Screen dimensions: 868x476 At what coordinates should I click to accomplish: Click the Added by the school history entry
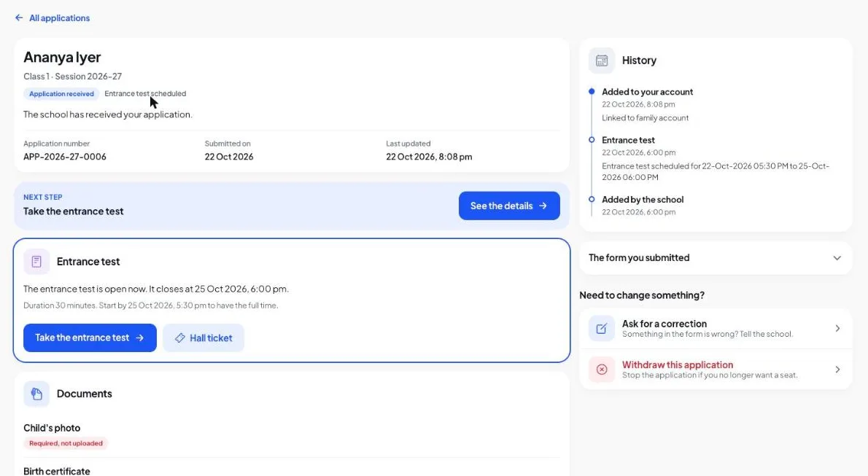point(643,199)
